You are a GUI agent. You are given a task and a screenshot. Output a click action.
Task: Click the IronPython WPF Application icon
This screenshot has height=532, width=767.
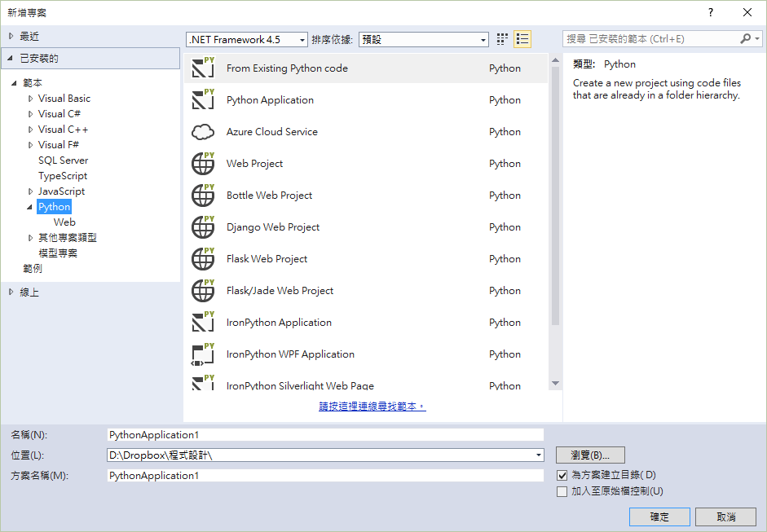tap(203, 354)
